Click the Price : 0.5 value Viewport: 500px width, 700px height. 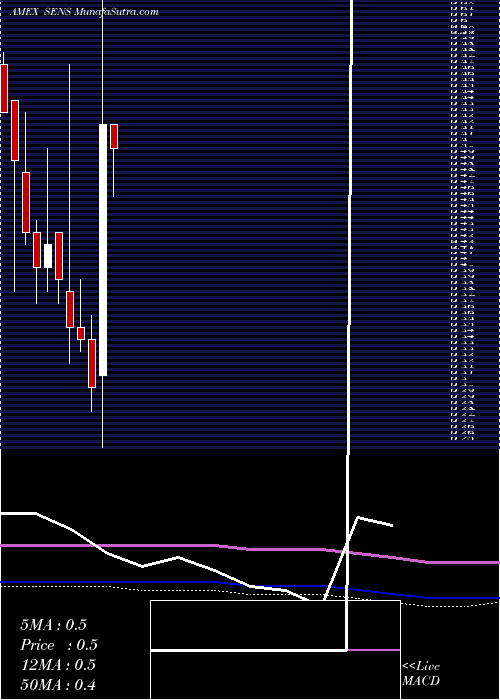pos(59,645)
